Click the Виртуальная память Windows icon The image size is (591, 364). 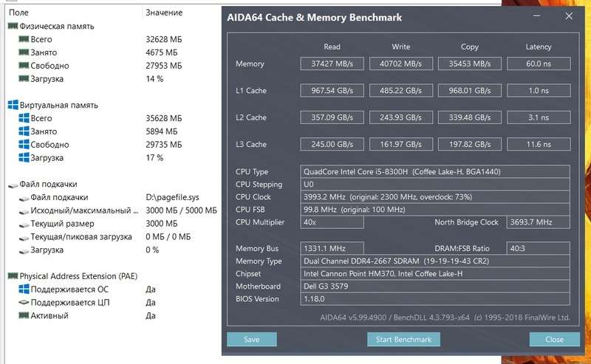tap(13, 105)
